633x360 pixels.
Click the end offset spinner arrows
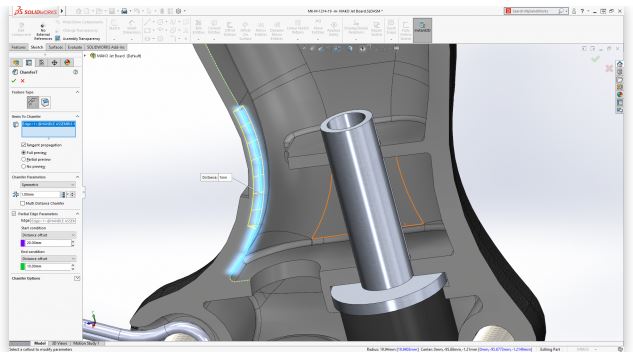tap(73, 267)
